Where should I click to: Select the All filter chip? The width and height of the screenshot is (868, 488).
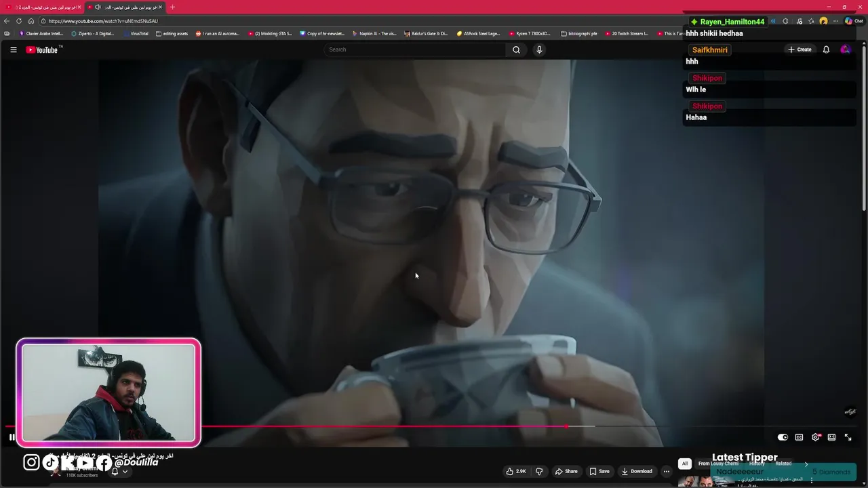point(685,464)
